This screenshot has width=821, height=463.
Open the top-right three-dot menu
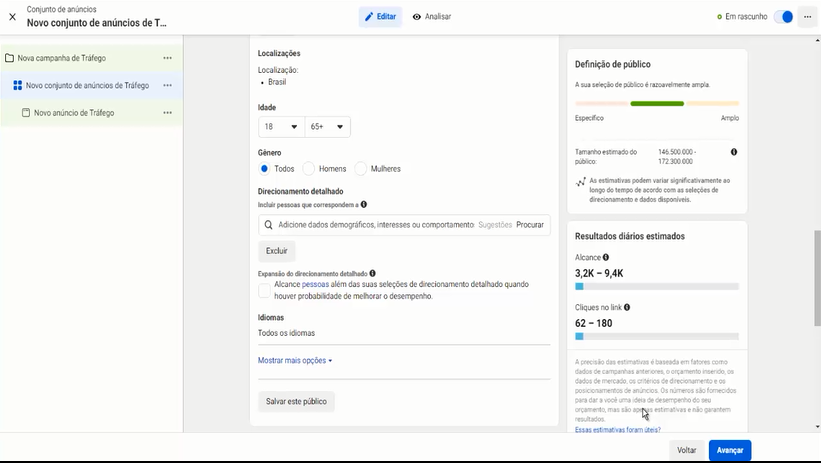click(807, 17)
